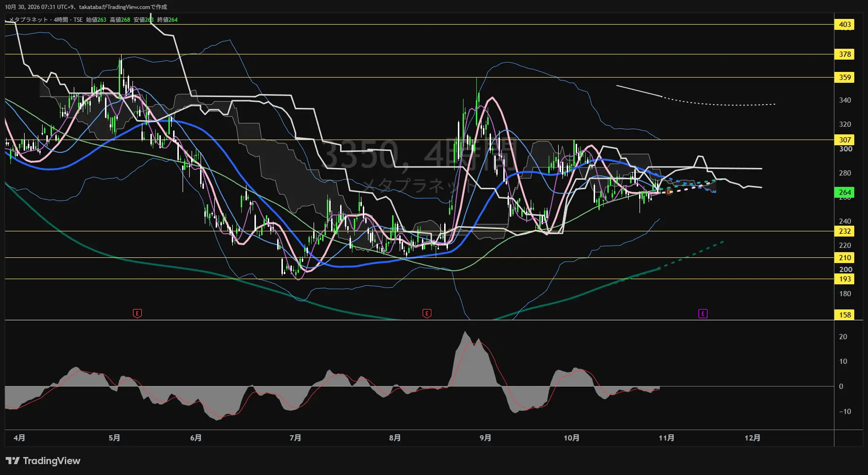Viewport: 868px width, 475px height.
Task: Click the 7月 date axis label
Action: (295, 438)
